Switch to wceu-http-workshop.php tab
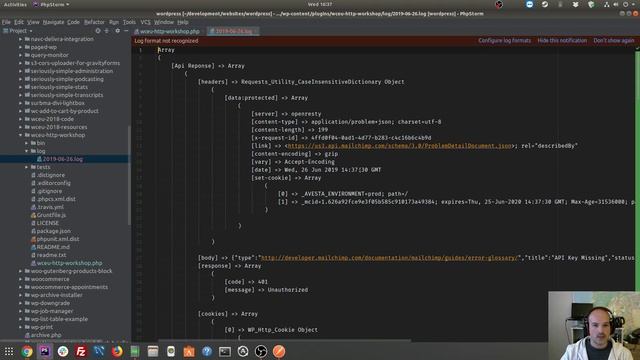The width and height of the screenshot is (640, 360). (x=169, y=31)
